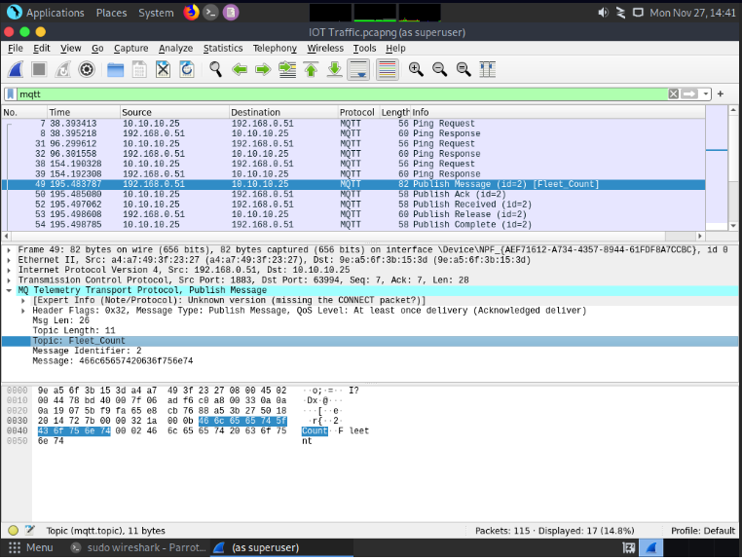Clear the mqtt display filter with X button
The height and width of the screenshot is (560, 742).
pos(673,93)
